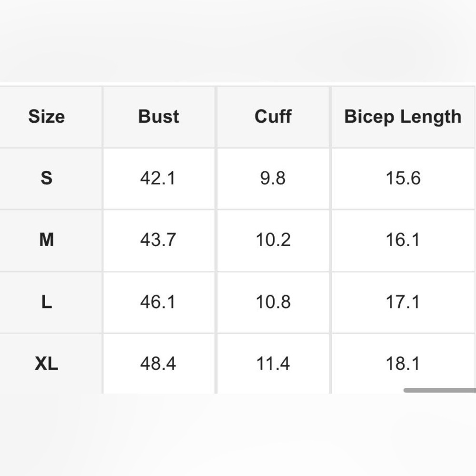This screenshot has width=476, height=476.
Task: Click the bust value 42.1
Action: (x=158, y=178)
